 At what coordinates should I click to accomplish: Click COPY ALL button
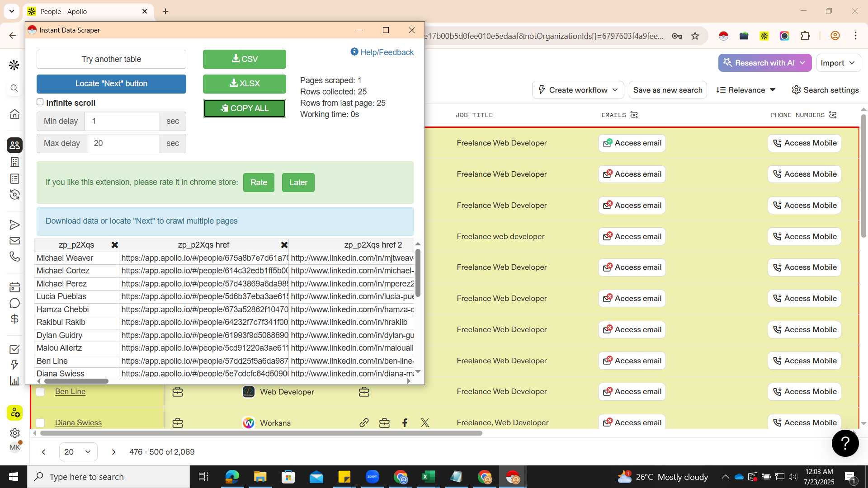[245, 108]
